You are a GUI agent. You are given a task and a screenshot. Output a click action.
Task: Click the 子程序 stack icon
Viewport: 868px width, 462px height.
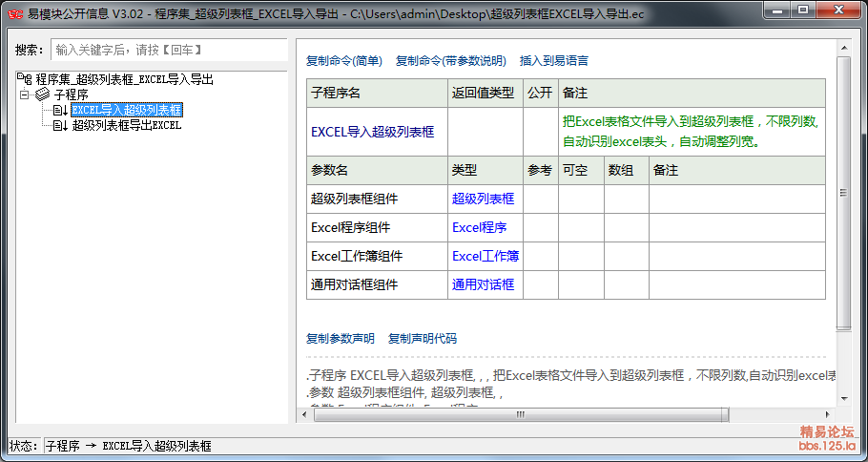(x=43, y=94)
